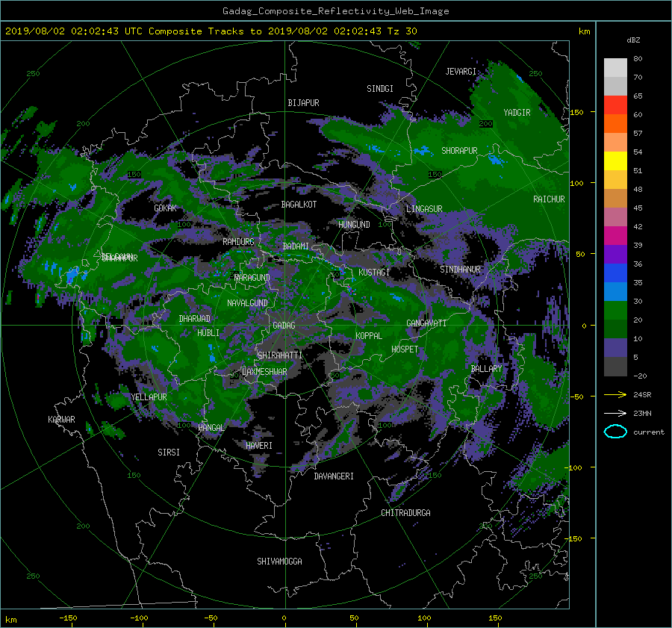This screenshot has height=628, width=672.
Task: Click the NAVALGUND city label
Action: point(247,303)
